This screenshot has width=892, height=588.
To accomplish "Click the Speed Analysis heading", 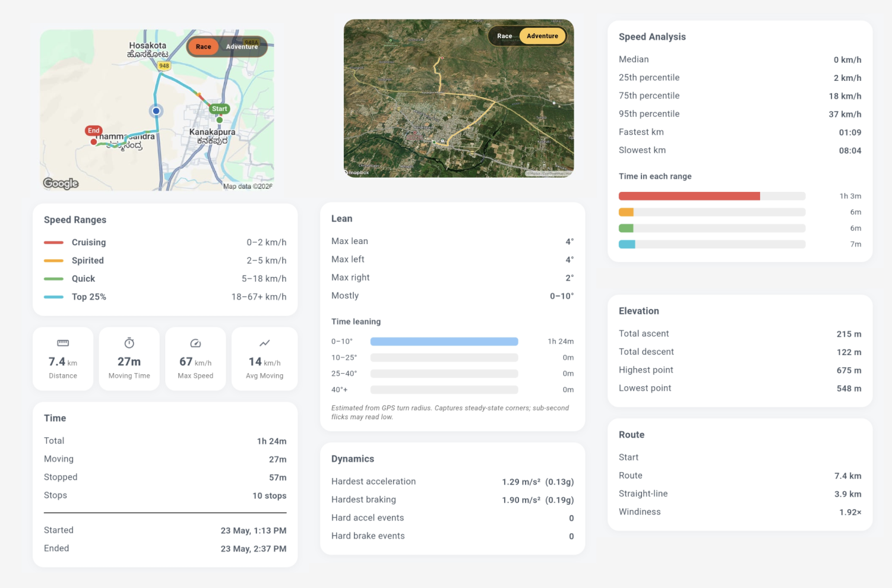I will click(652, 37).
